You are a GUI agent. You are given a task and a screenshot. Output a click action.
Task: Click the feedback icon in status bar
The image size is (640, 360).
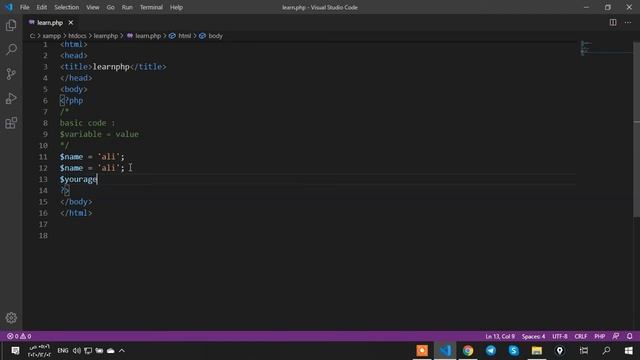click(616, 336)
